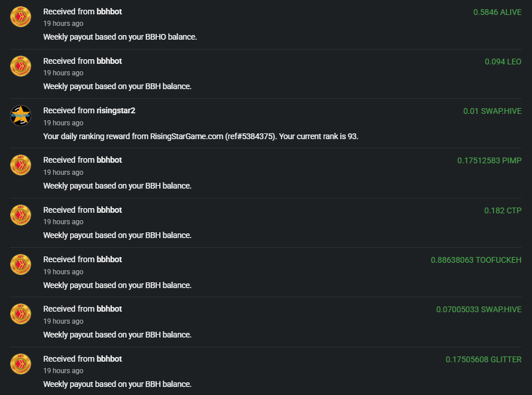Open the avatar for the 0.07005033 SWAP.HIVE transfer
The height and width of the screenshot is (395, 532).
21,314
